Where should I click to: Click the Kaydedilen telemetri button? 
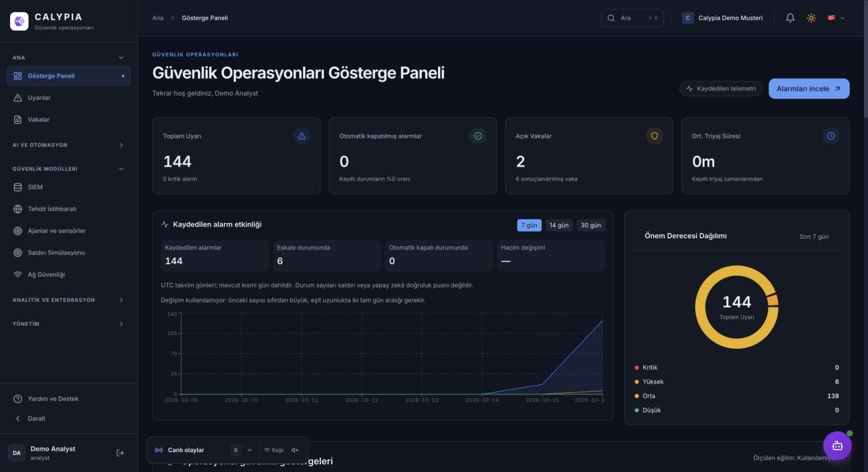click(x=721, y=89)
